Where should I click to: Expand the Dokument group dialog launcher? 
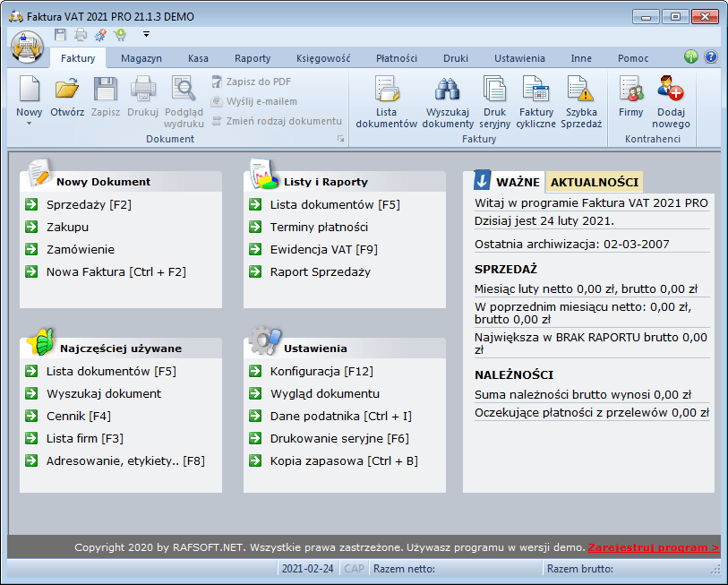(x=340, y=140)
